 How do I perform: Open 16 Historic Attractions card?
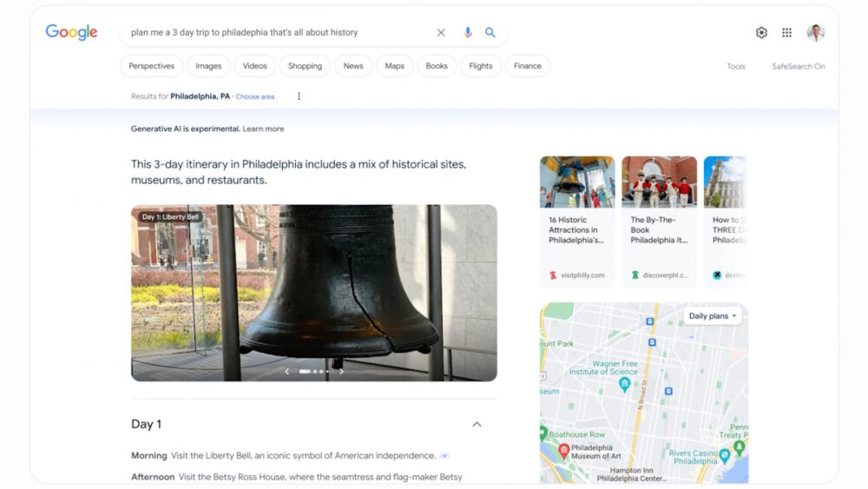(577, 221)
